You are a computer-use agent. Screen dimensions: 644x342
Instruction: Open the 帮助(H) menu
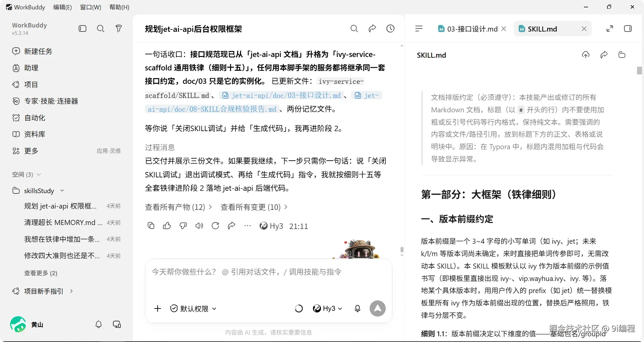tap(119, 7)
